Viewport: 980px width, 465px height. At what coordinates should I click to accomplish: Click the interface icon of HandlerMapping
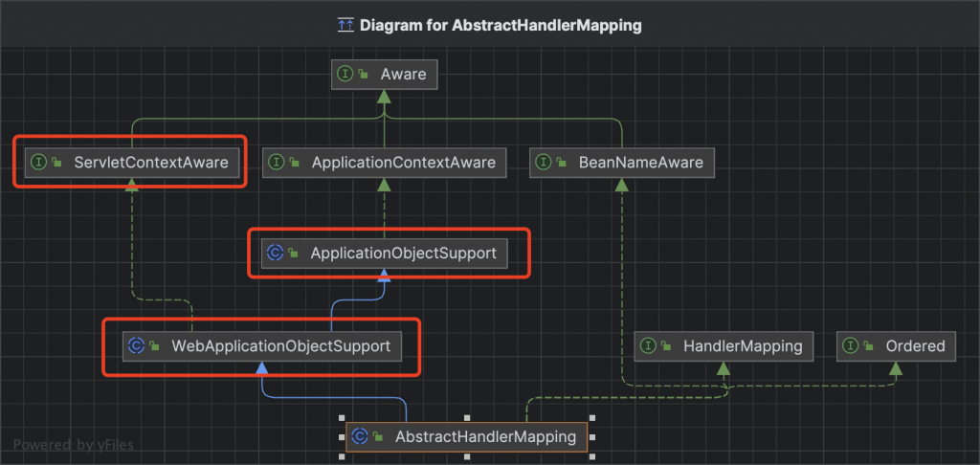(x=648, y=345)
